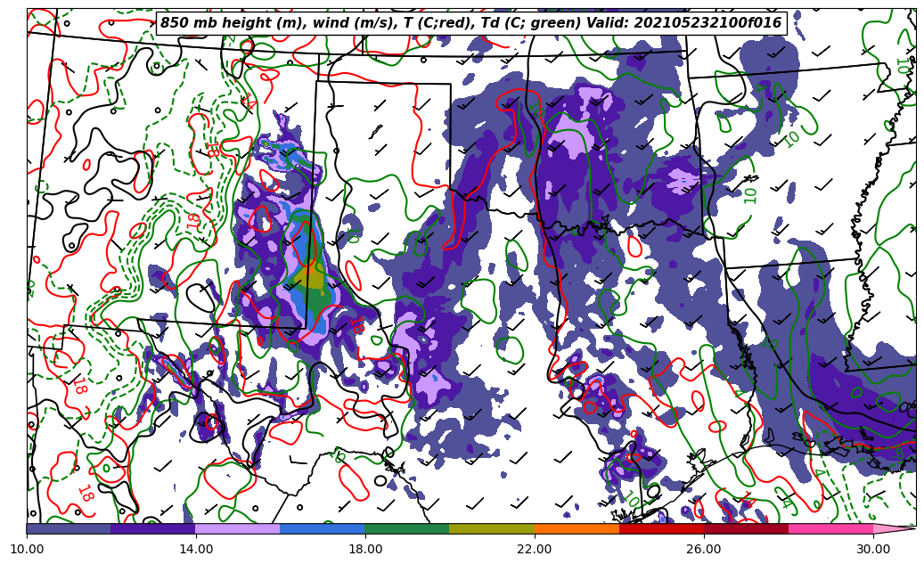Click the leftmost slate-blue colorbar segment
The image size is (924, 564).
(x=69, y=528)
